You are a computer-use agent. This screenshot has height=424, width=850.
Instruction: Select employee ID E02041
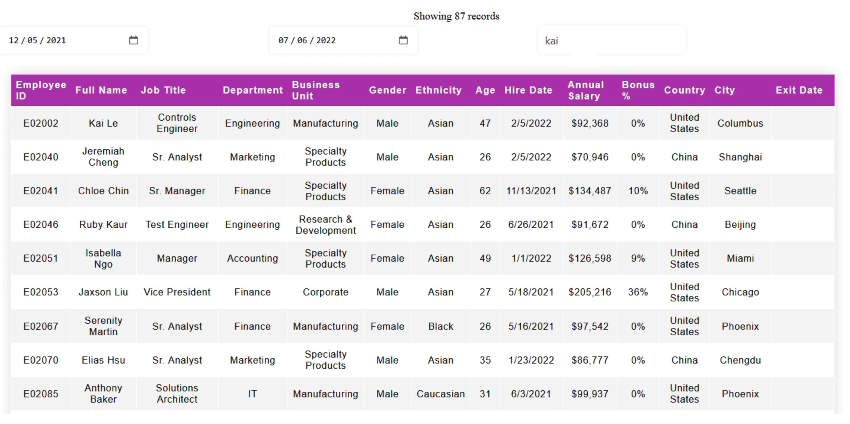41,191
